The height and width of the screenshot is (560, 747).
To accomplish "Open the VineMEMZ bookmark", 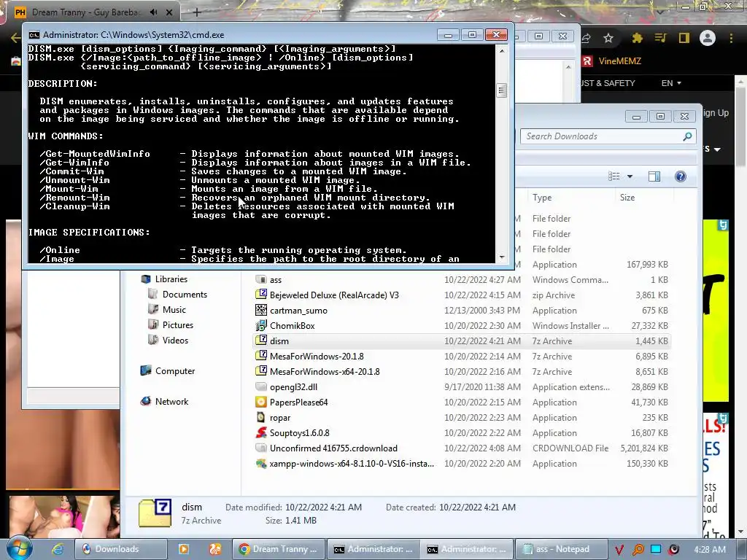I will [x=612, y=61].
